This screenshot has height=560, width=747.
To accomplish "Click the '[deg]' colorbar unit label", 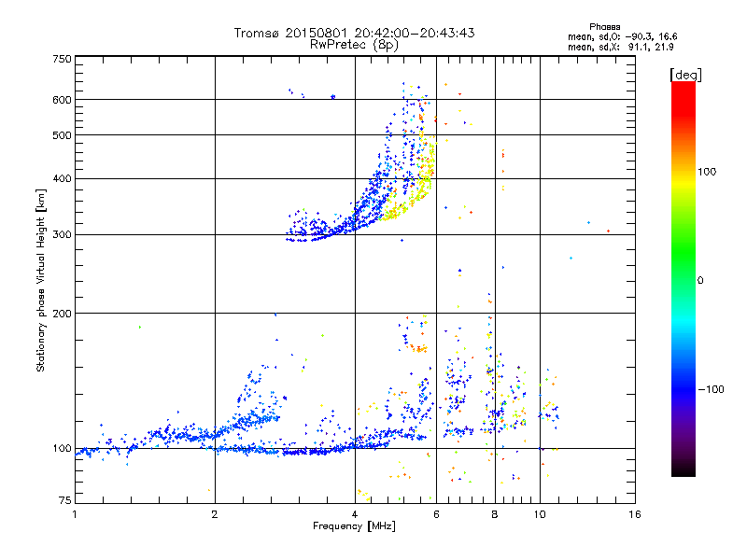I will (x=685, y=75).
